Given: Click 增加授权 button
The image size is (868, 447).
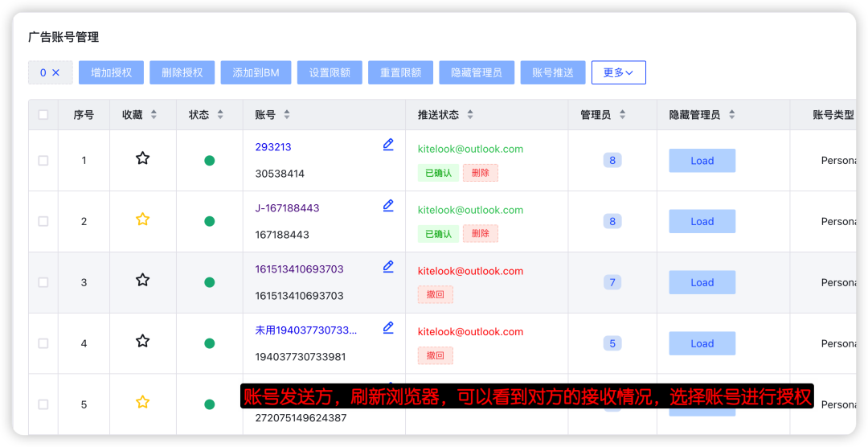Looking at the screenshot, I should (111, 72).
